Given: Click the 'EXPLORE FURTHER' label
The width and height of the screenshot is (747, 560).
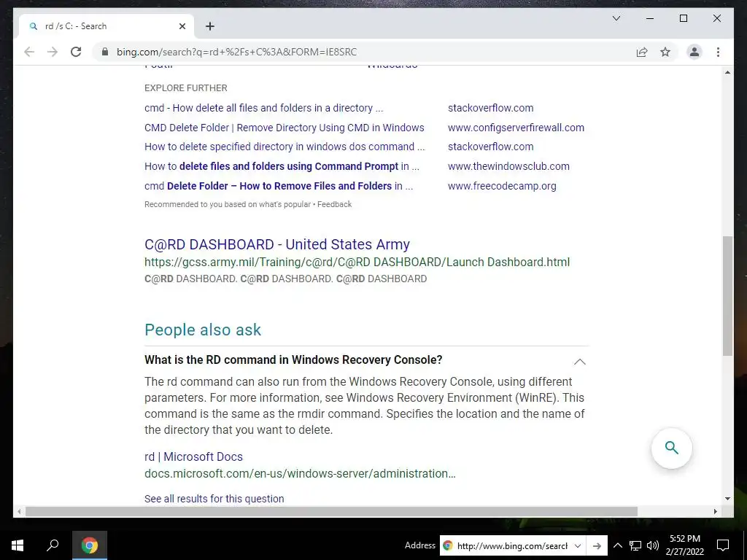Looking at the screenshot, I should point(186,88).
